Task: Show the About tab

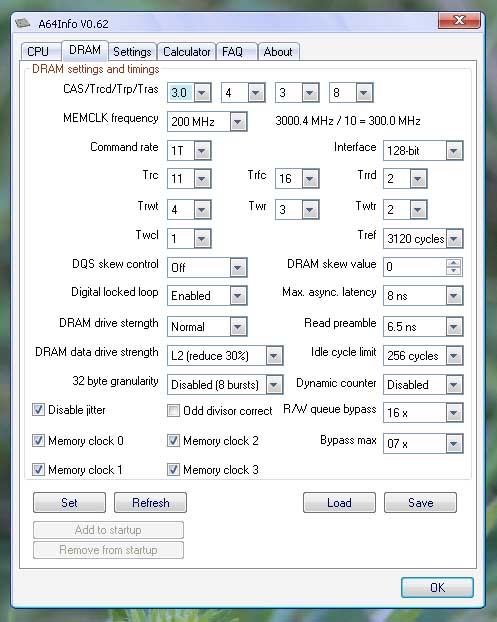Action: pos(278,52)
